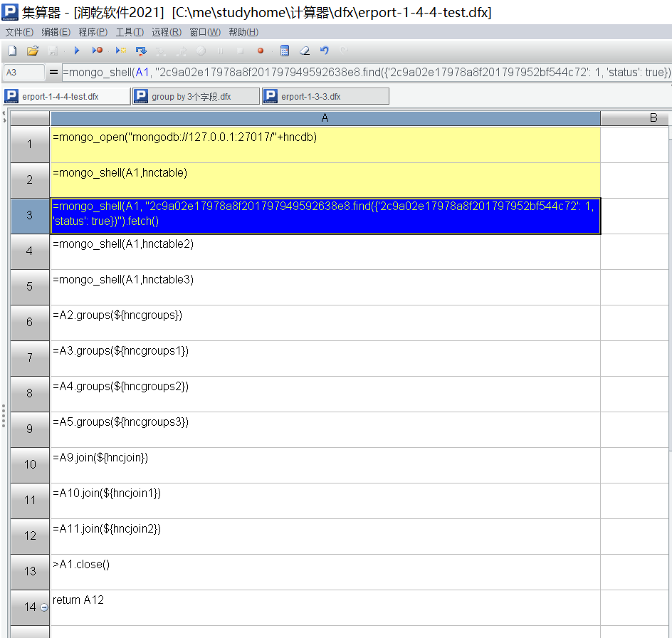Start debug execution (play with red dot)
The image size is (672, 638).
click(98, 51)
